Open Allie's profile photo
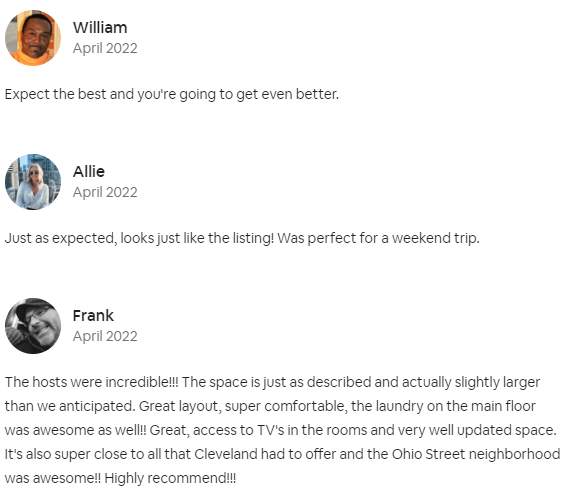Screen dimensions: 569x497 pos(33,182)
